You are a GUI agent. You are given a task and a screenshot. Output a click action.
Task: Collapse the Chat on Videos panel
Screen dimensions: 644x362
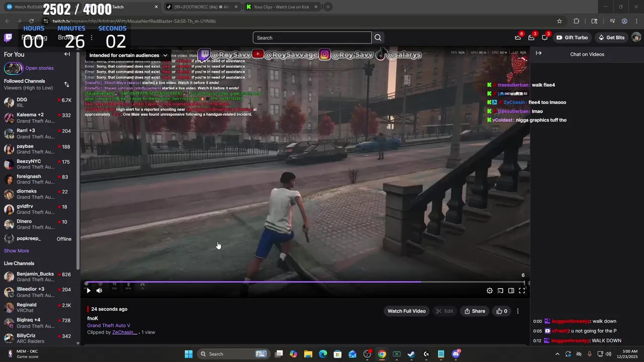538,53
